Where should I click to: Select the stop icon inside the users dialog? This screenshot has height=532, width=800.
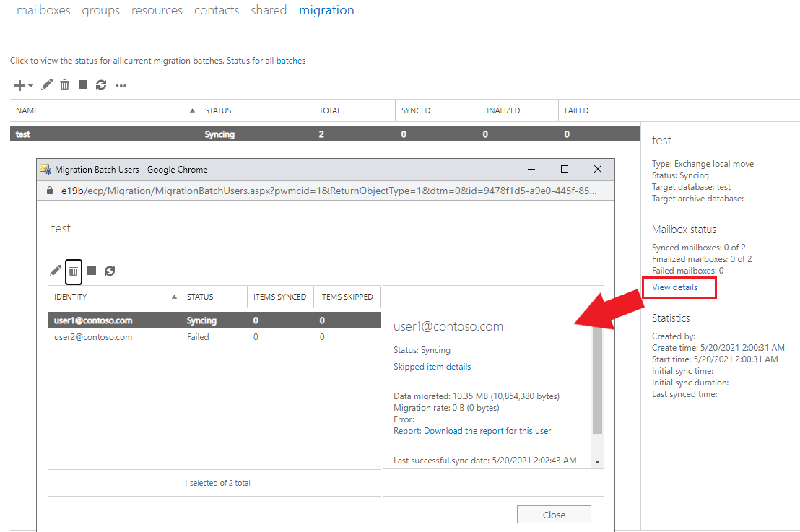pos(92,271)
